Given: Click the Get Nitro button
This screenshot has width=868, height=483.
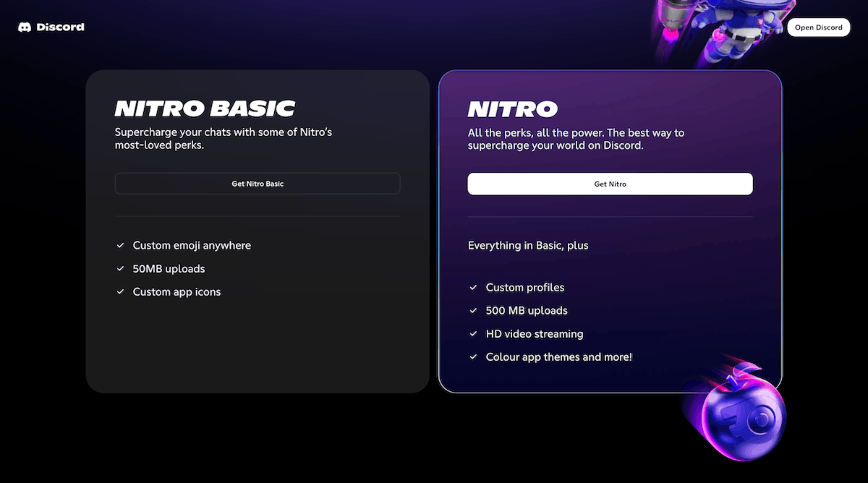Looking at the screenshot, I should 610,184.
